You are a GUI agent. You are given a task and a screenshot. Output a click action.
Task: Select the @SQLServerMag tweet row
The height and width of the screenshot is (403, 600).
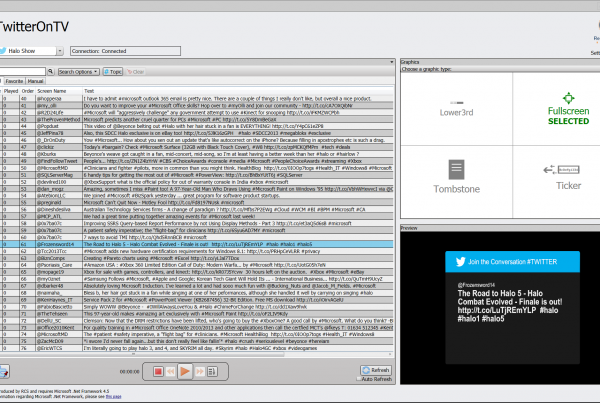(x=197, y=175)
